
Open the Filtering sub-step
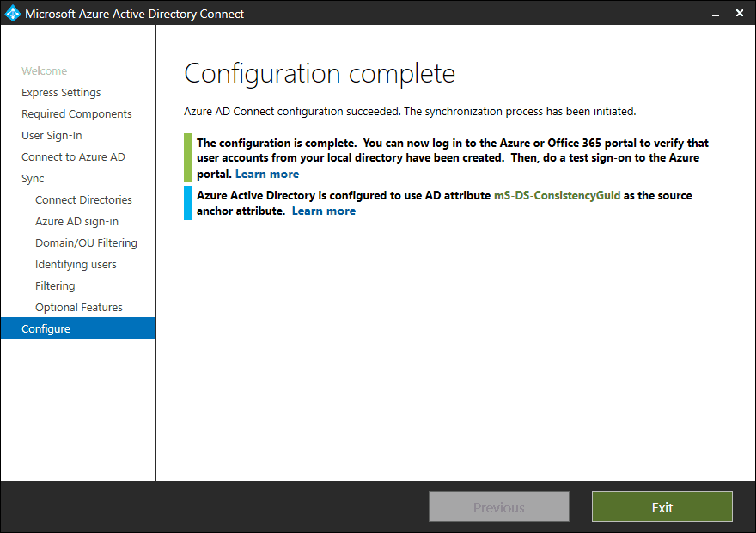55,286
